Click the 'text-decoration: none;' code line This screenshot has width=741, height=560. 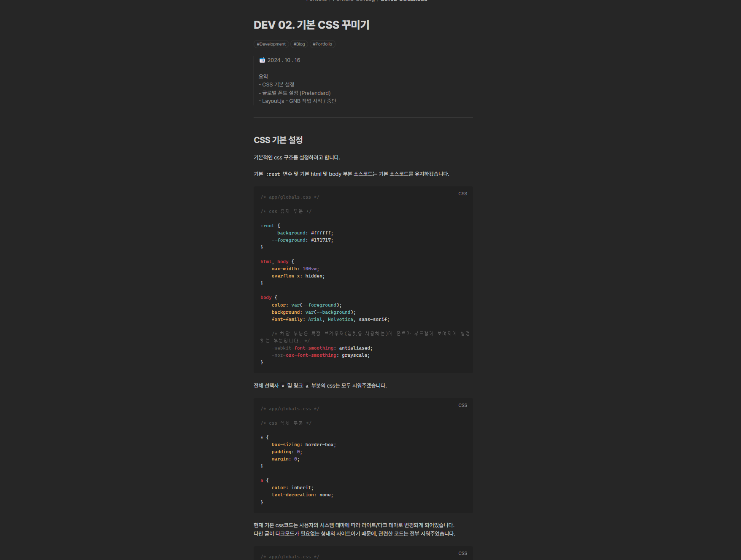302,495
